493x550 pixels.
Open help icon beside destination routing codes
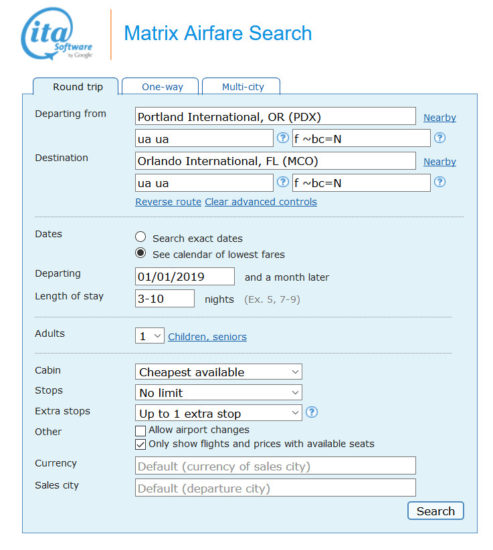[282, 182]
